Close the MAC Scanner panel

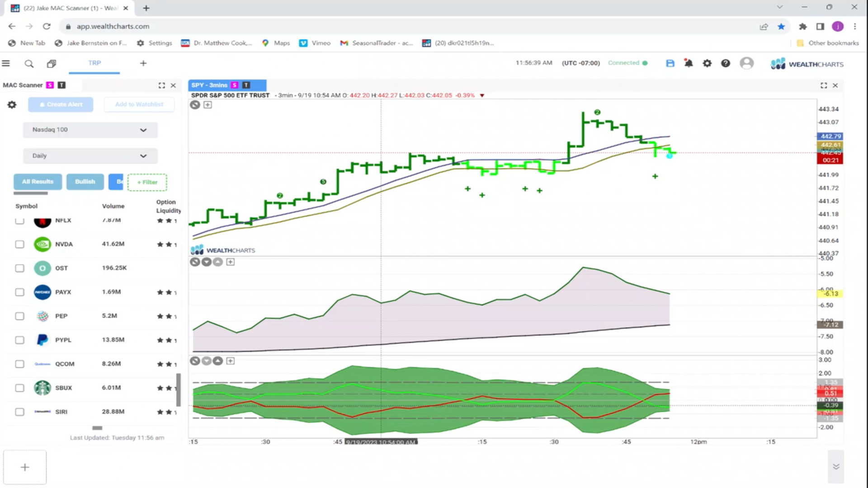tap(173, 85)
